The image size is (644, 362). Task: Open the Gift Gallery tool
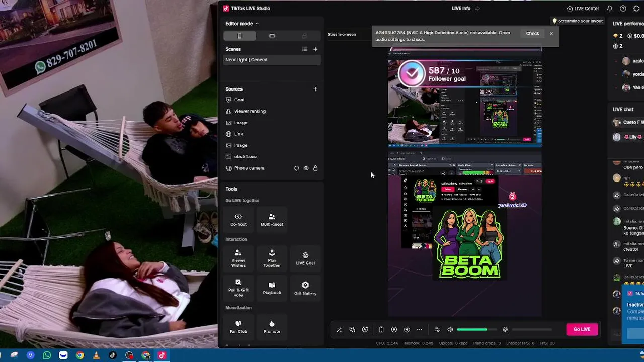(x=305, y=288)
